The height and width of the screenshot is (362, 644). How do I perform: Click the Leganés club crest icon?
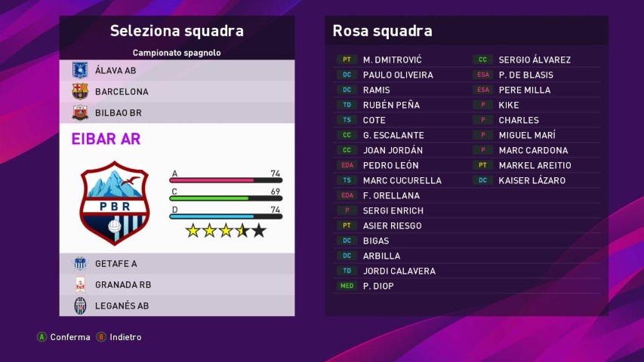[x=80, y=305]
